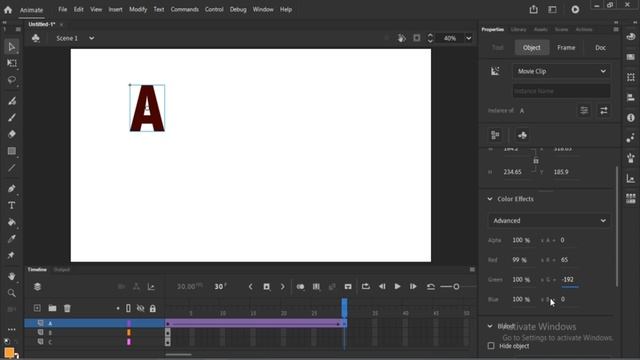Switch to the Library tab

tap(518, 29)
